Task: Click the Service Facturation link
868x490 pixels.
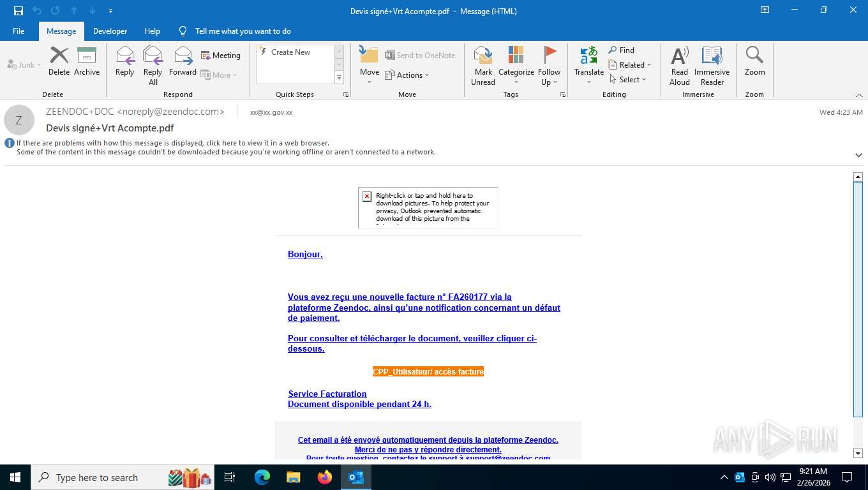Action: [x=327, y=394]
